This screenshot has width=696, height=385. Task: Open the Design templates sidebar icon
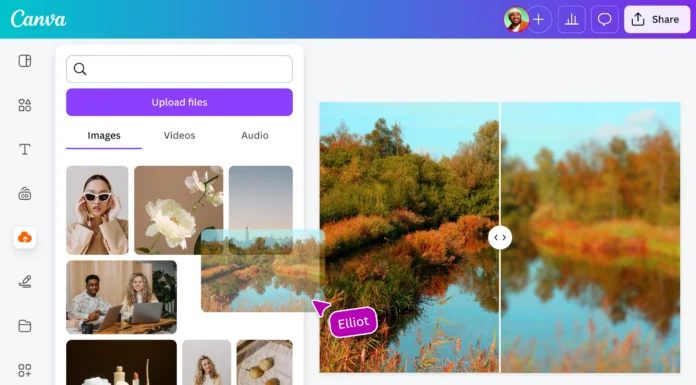tap(25, 61)
